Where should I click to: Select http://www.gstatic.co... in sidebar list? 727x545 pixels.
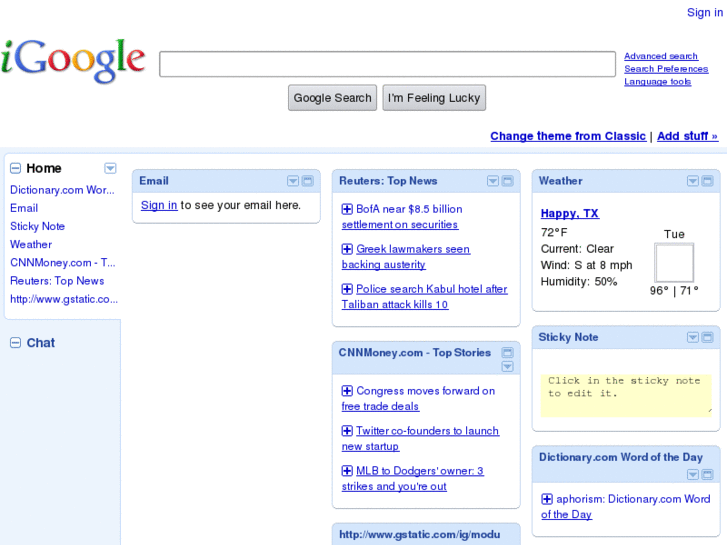pos(64,299)
